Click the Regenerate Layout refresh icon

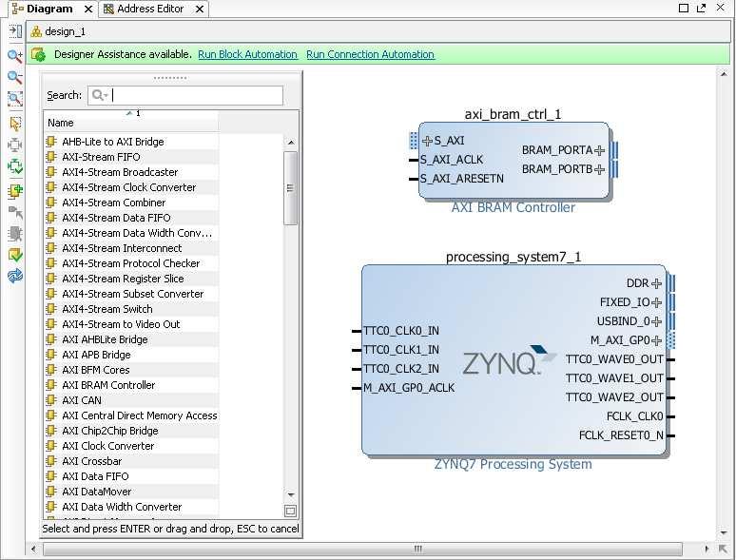15,276
